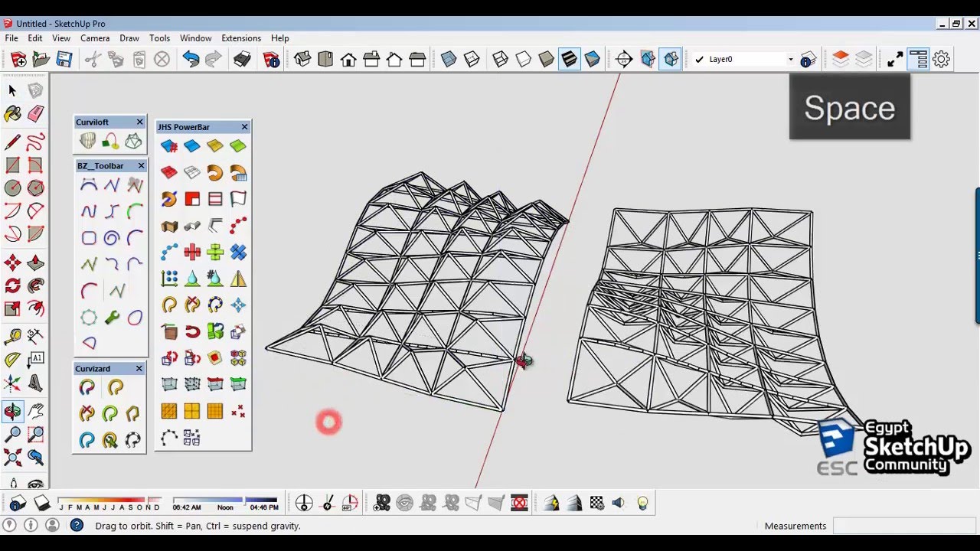
Task: Select the Orbit tool
Action: (x=12, y=412)
